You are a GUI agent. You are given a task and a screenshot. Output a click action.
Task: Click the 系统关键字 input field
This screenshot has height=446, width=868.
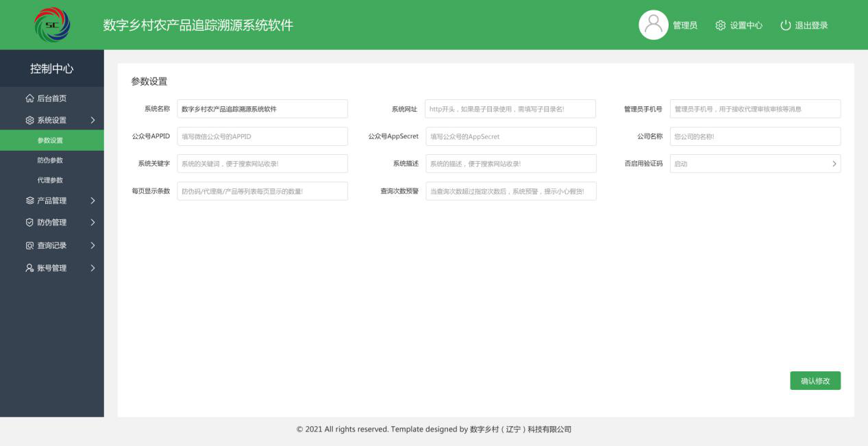coord(262,164)
